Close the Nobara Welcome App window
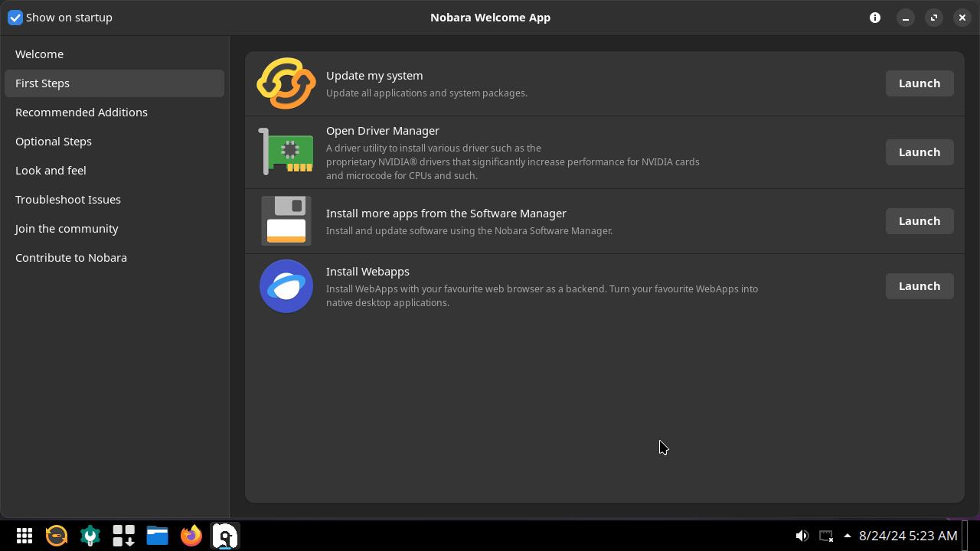This screenshot has height=551, width=980. [962, 18]
